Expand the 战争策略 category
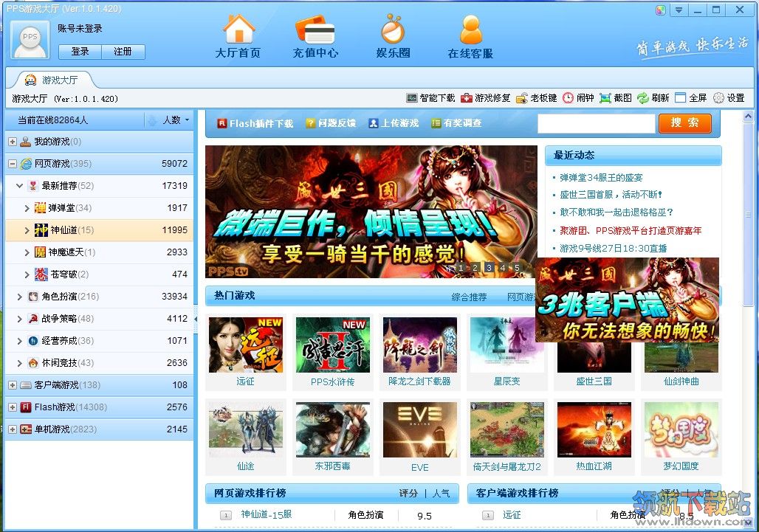 pyautogui.click(x=20, y=319)
